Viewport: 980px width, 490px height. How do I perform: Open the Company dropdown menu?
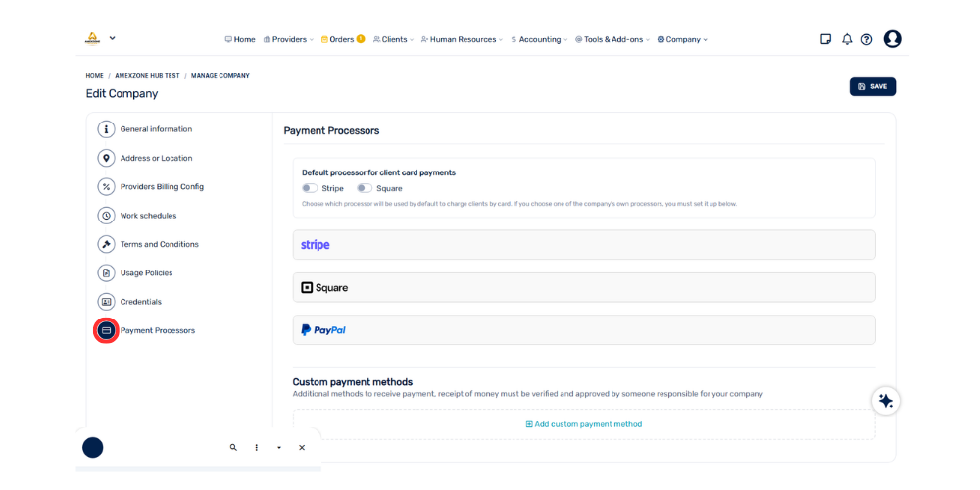[x=682, y=39]
